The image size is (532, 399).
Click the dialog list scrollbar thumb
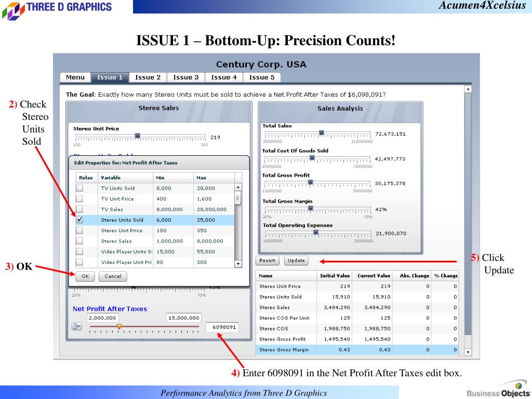(238, 198)
